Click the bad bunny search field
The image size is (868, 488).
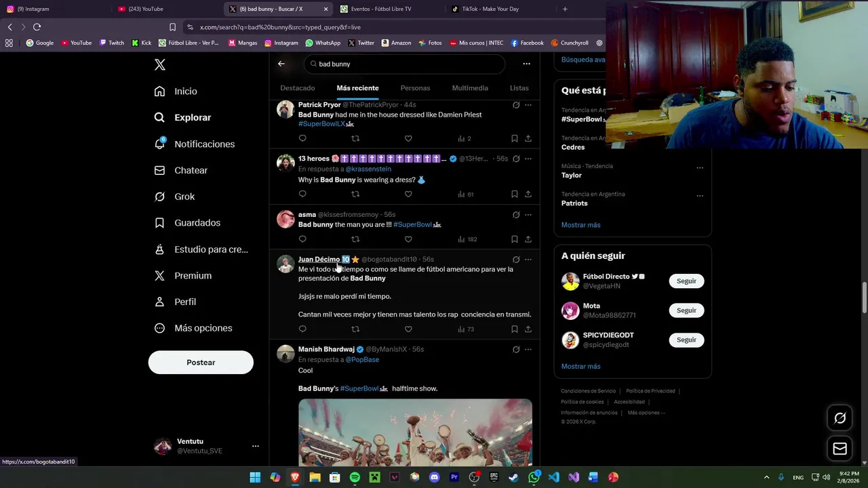[x=404, y=64]
